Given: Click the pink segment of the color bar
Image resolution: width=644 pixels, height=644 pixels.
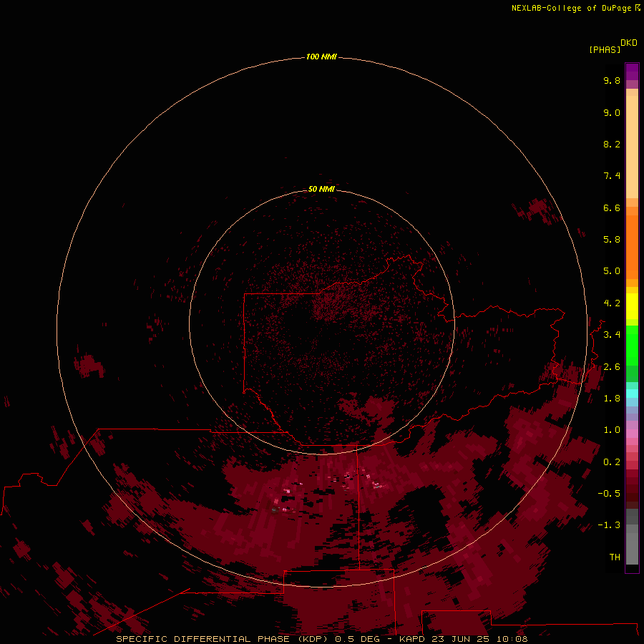Looking at the screenshot, I should point(632,434).
